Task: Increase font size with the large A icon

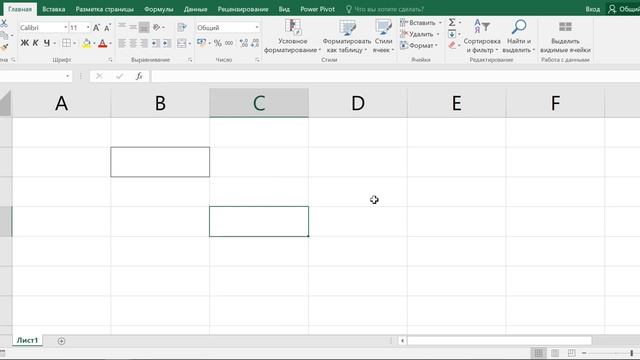Action: [x=96, y=28]
